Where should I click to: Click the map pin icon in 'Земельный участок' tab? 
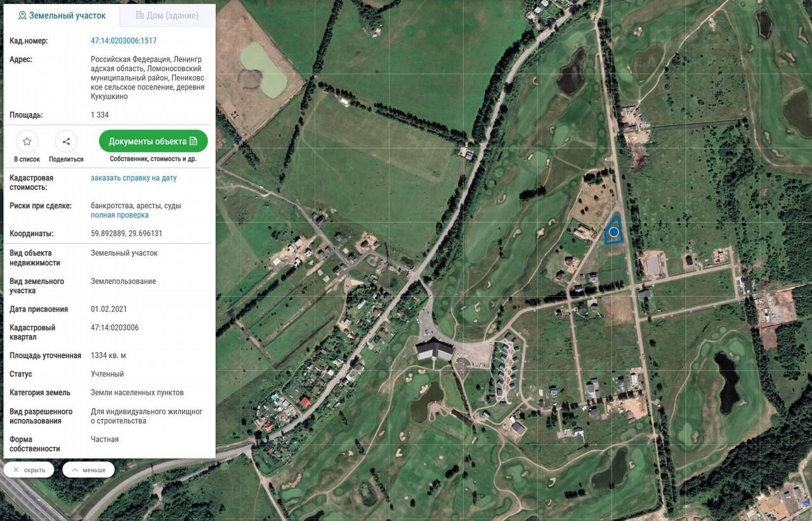22,15
